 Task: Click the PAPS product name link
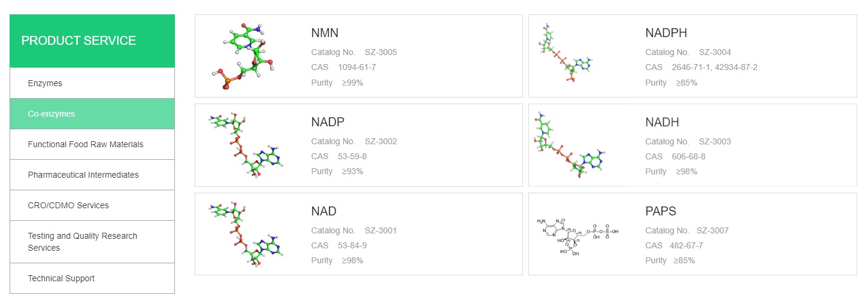[x=661, y=211]
